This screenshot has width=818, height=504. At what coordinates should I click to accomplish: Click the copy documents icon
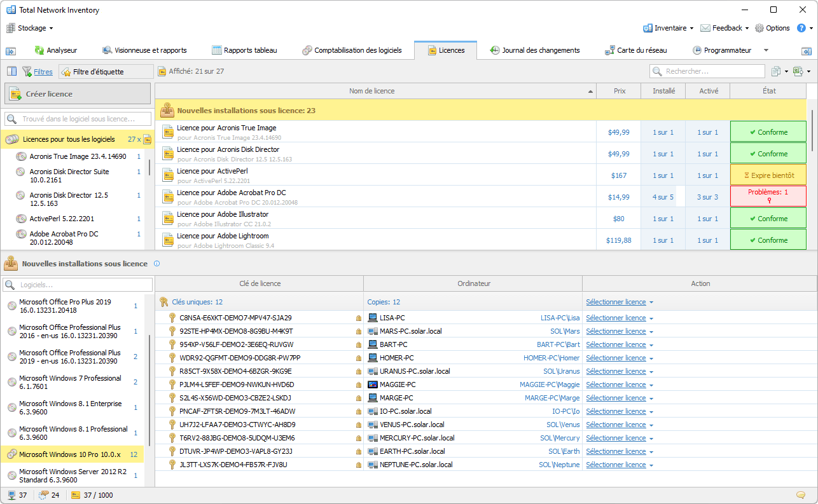(x=776, y=72)
